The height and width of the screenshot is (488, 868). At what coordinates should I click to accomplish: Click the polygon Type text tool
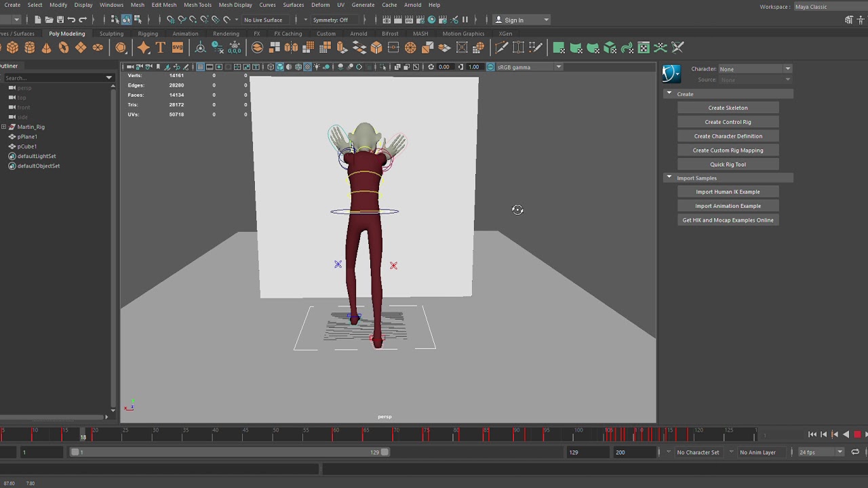pyautogui.click(x=161, y=47)
